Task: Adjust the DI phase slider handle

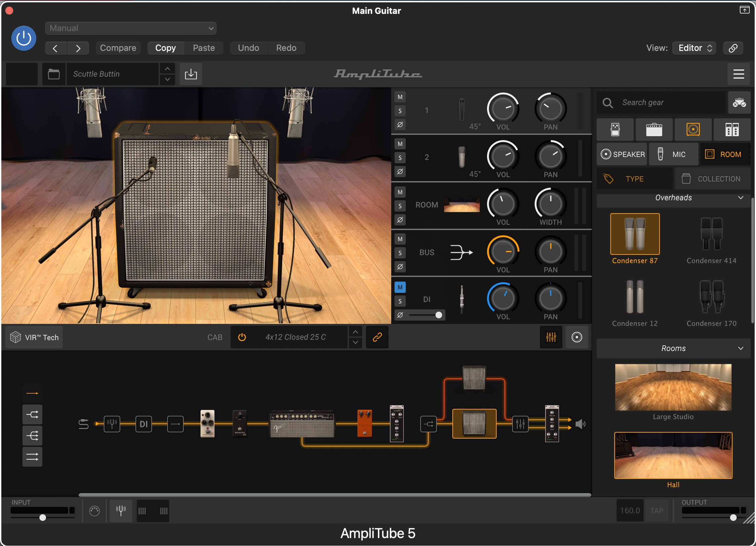Action: click(439, 315)
